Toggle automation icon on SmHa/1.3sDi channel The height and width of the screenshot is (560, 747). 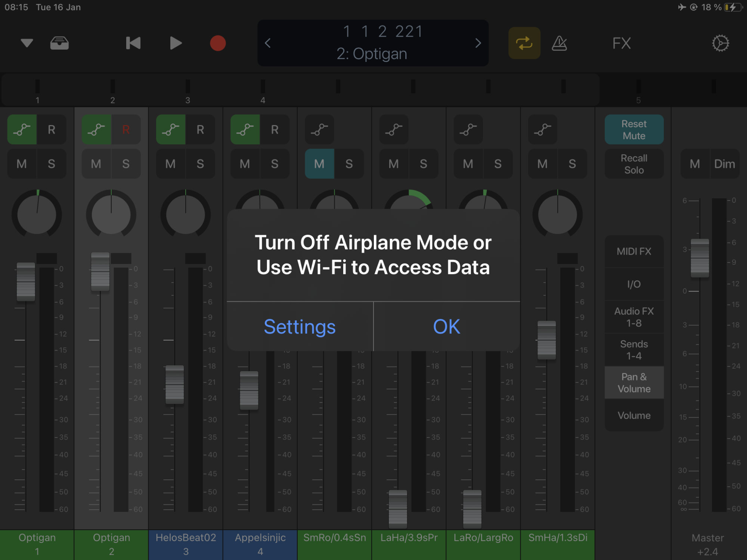[x=543, y=130]
